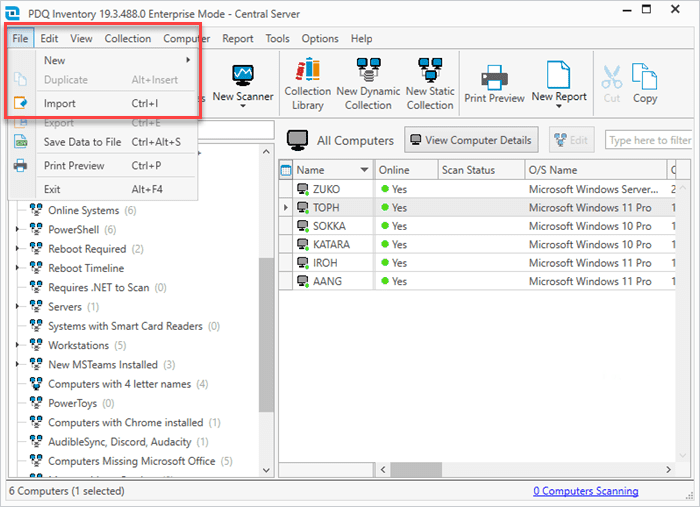
Task: Click the column chooser grid icon
Action: pyautogui.click(x=286, y=170)
